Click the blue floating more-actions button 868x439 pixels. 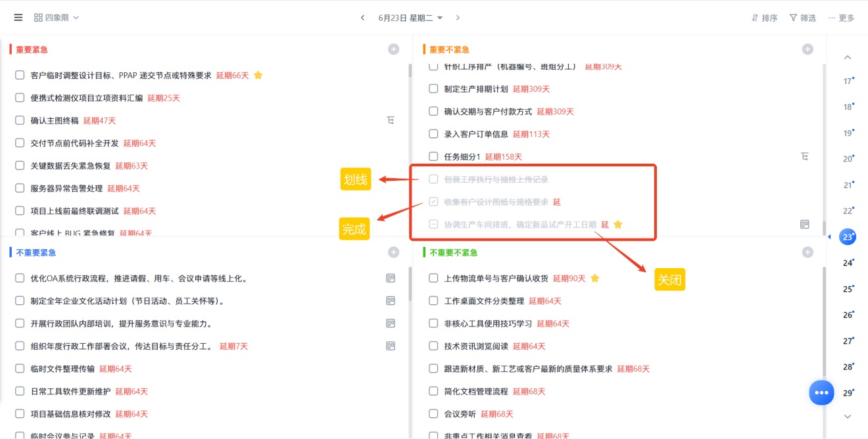tap(821, 392)
